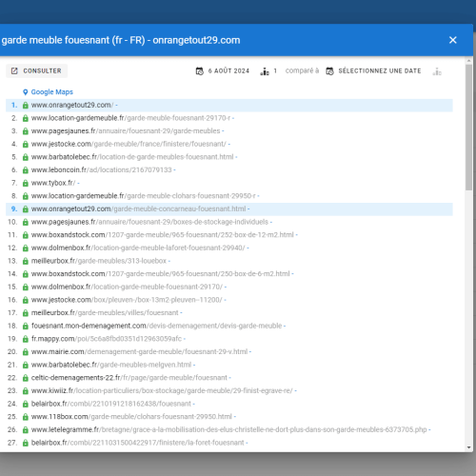Click the lock icon on row 14
The height and width of the screenshot is (476, 476).
tap(26, 274)
